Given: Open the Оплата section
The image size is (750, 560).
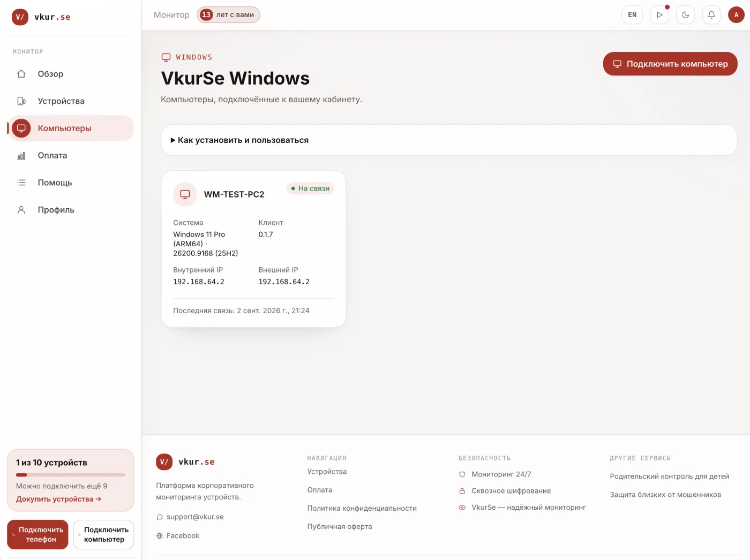Looking at the screenshot, I should [x=70, y=156].
